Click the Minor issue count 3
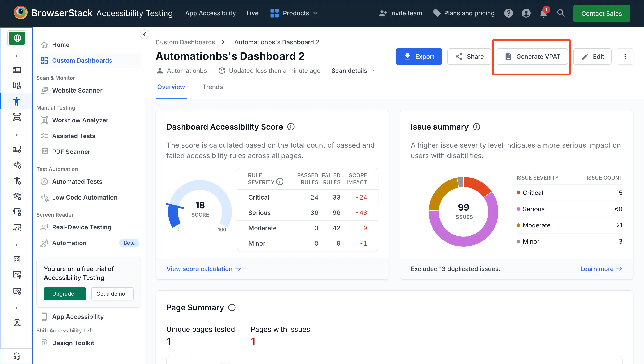 pos(620,242)
